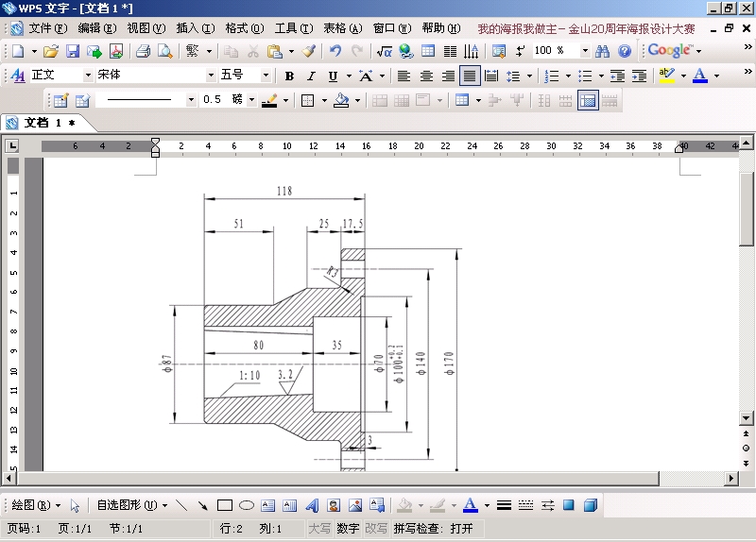Image resolution: width=756 pixels, height=542 pixels.
Task: Open the line style dropdown
Action: coord(192,100)
